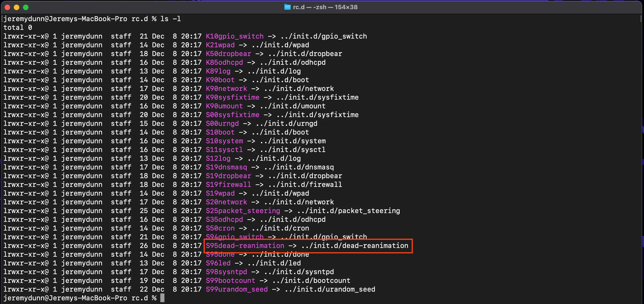Click the S20network symlink name
644x304 pixels.
point(226,202)
